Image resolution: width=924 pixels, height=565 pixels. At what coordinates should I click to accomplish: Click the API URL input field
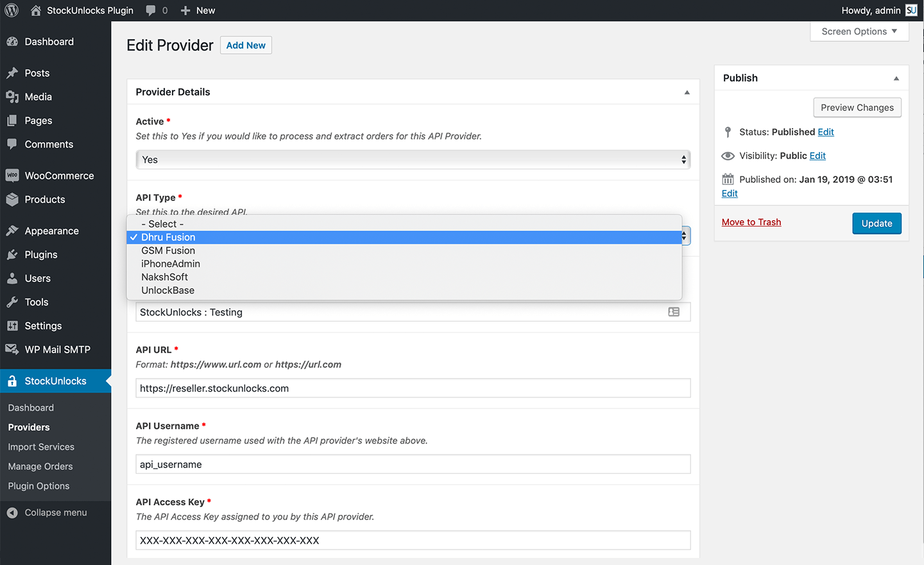pos(413,388)
